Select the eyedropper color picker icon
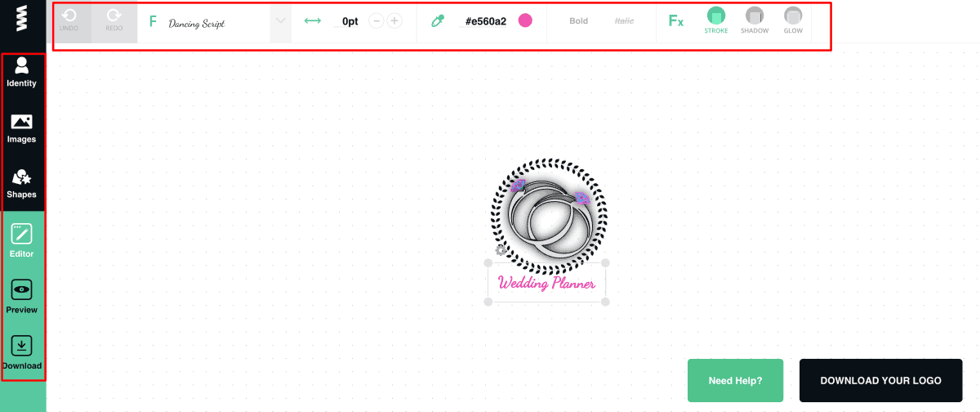This screenshot has width=980, height=412. click(438, 21)
